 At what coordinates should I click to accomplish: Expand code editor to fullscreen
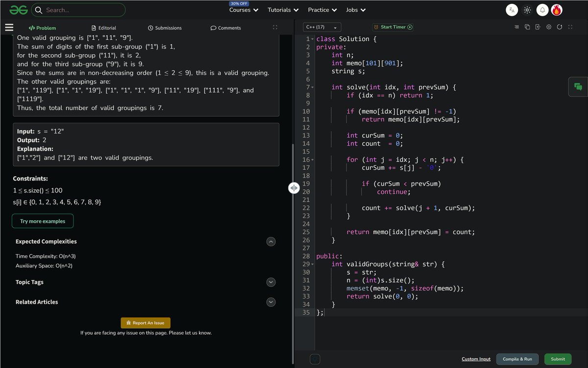coord(570,27)
